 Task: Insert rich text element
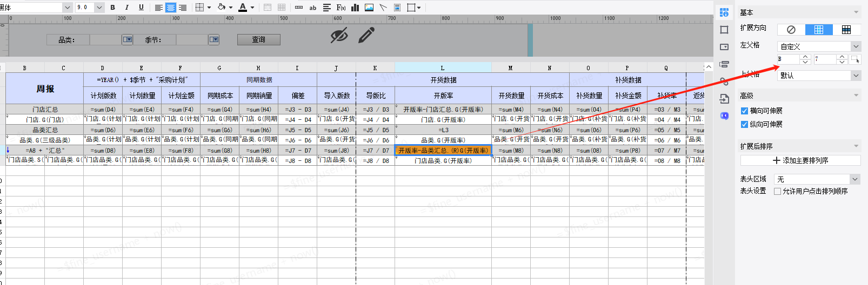(x=326, y=8)
